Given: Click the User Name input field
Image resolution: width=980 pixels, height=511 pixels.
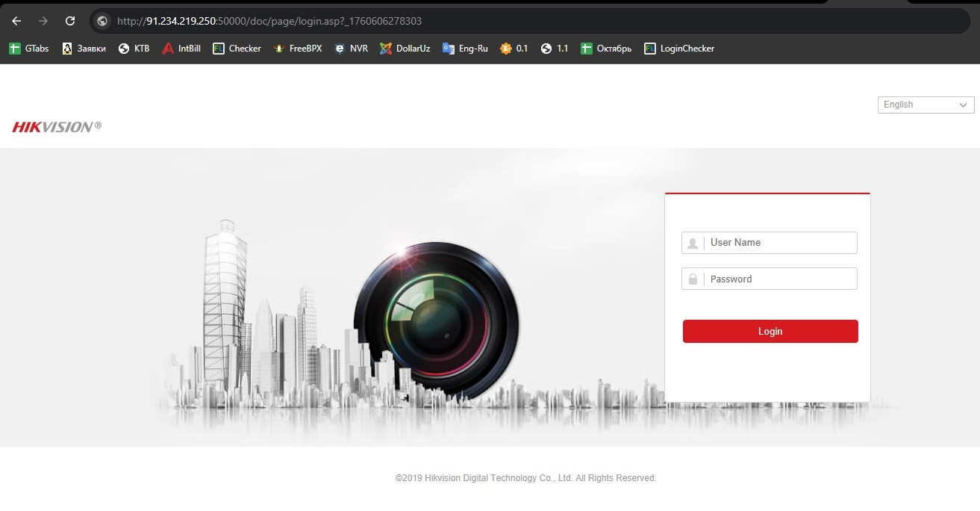Looking at the screenshot, I should coord(780,243).
